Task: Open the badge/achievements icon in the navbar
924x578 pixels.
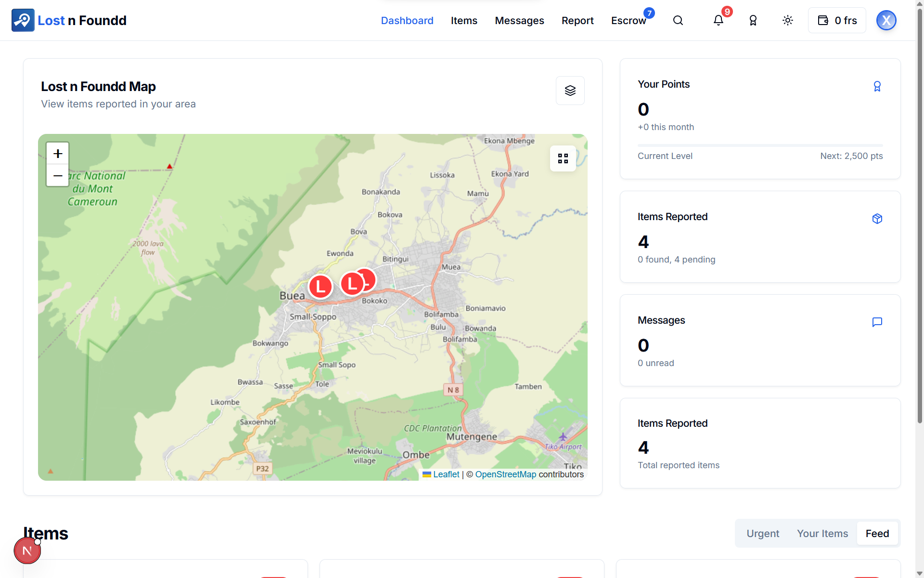Action: [753, 20]
